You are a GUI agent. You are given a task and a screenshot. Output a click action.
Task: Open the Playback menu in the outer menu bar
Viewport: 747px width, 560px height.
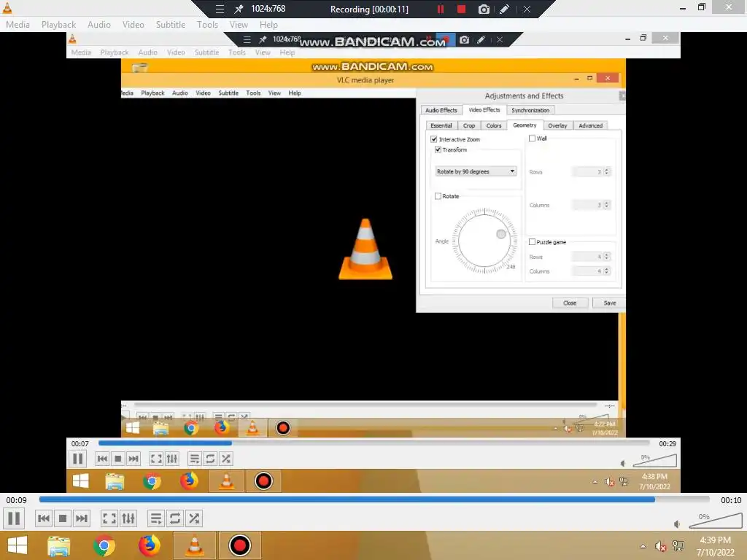[x=58, y=25]
